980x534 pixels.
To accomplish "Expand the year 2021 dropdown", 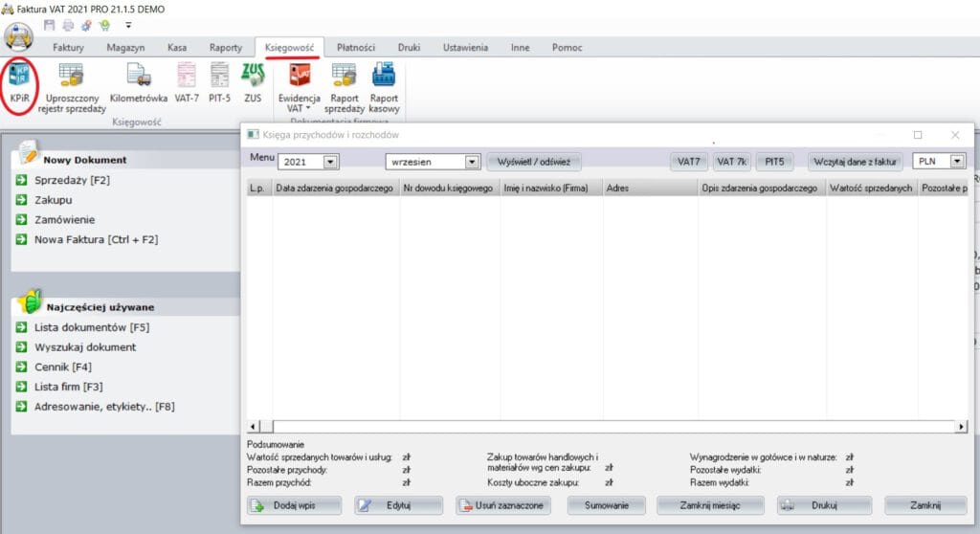I will point(329,163).
